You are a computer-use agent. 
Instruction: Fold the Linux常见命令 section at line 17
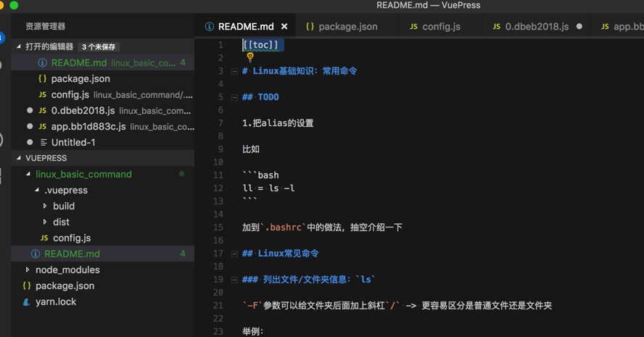click(x=234, y=254)
